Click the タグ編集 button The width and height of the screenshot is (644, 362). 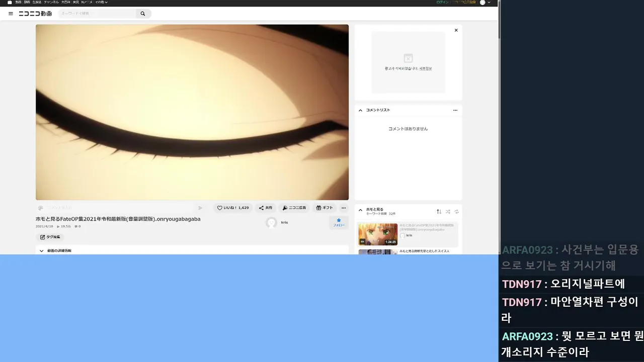pos(50,237)
